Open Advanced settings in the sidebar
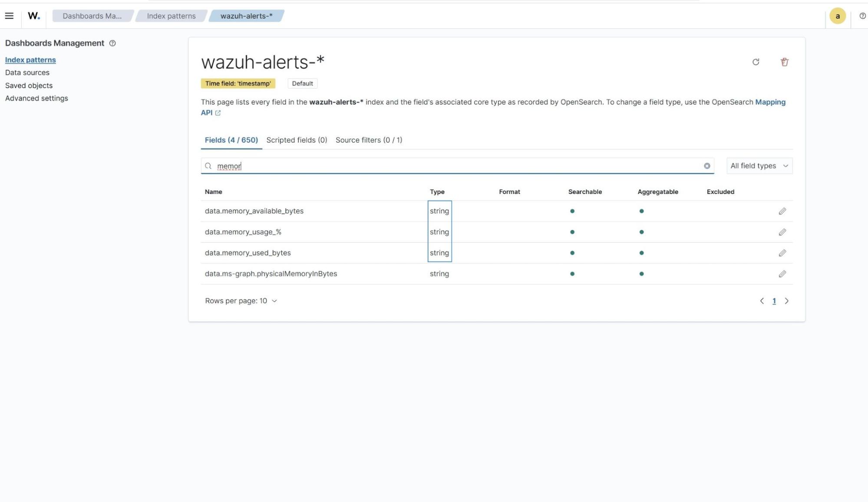Viewport: 868px width, 502px height. [x=36, y=98]
